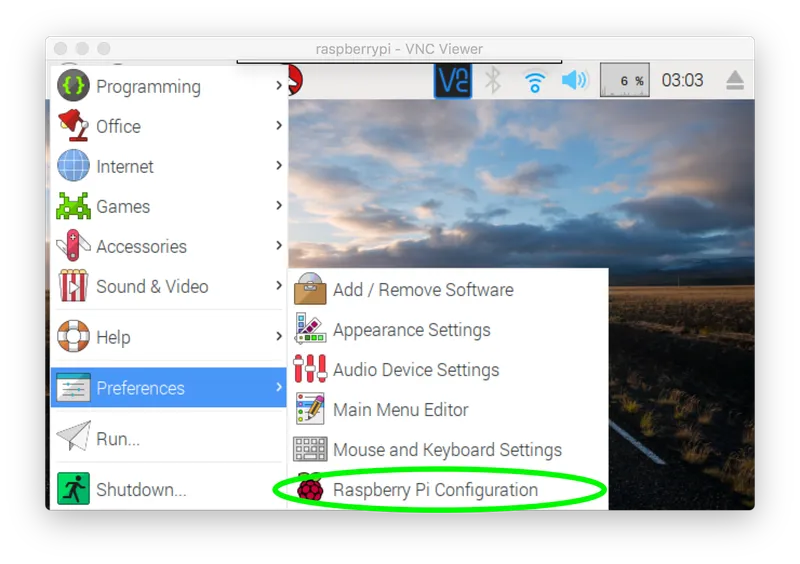The height and width of the screenshot is (564, 800).
Task: Expand the Games submenu arrow
Action: [279, 205]
